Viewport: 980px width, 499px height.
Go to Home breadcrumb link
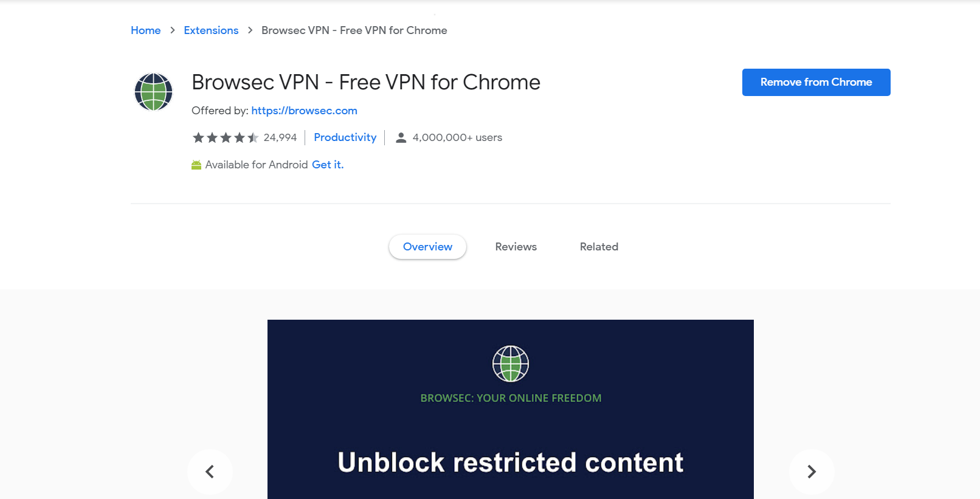[x=146, y=30]
